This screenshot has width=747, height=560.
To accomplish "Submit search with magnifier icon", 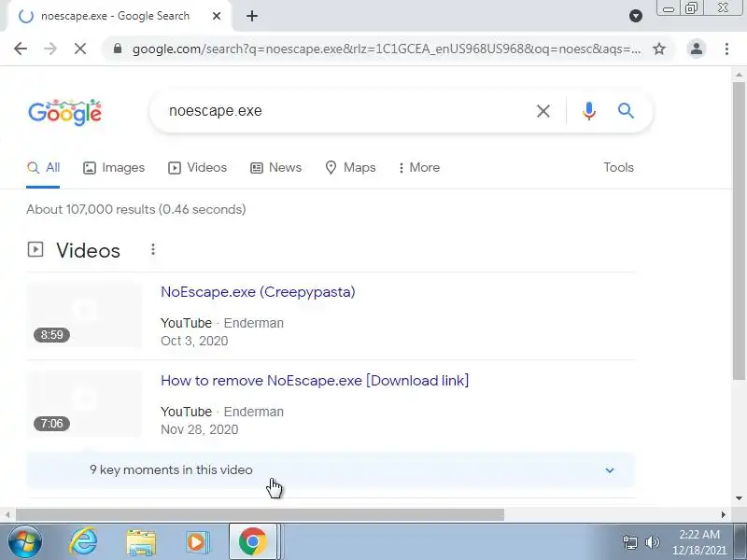I will [626, 111].
